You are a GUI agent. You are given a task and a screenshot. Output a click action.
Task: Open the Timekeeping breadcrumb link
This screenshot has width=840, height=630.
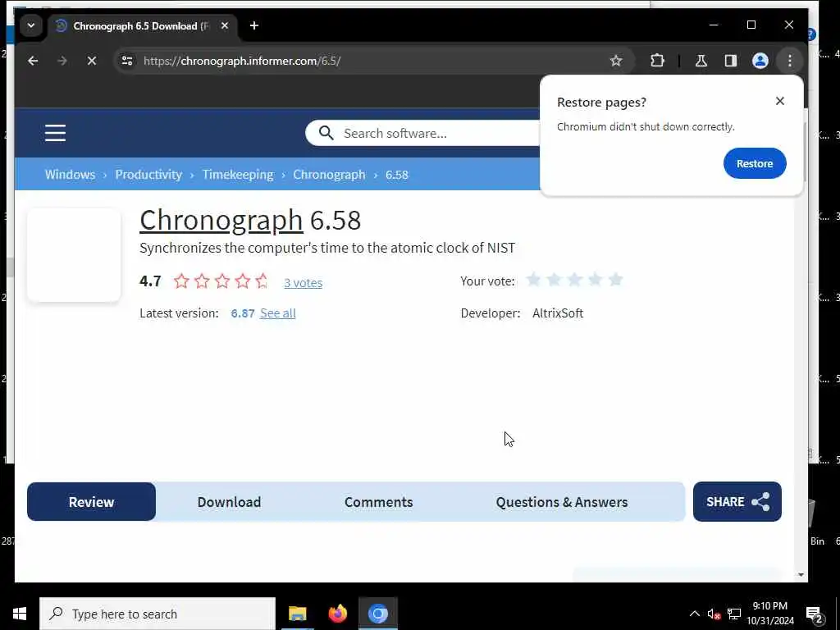click(x=238, y=175)
